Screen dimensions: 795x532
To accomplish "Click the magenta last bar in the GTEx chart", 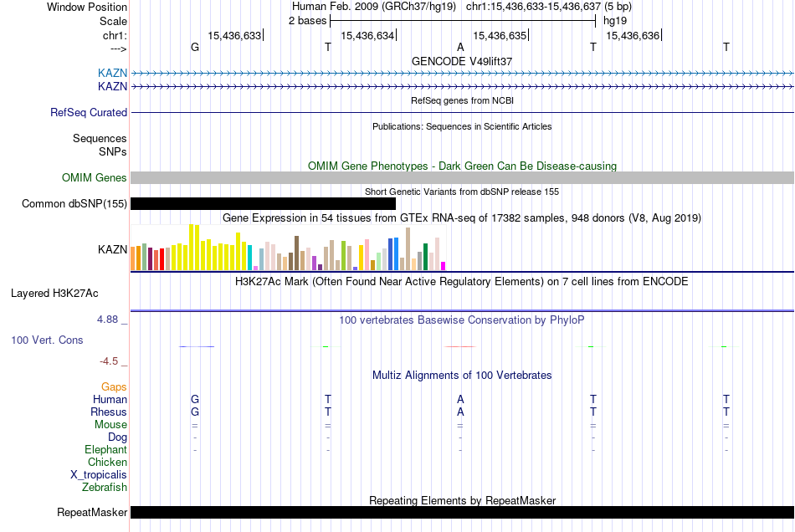I will (x=444, y=266).
